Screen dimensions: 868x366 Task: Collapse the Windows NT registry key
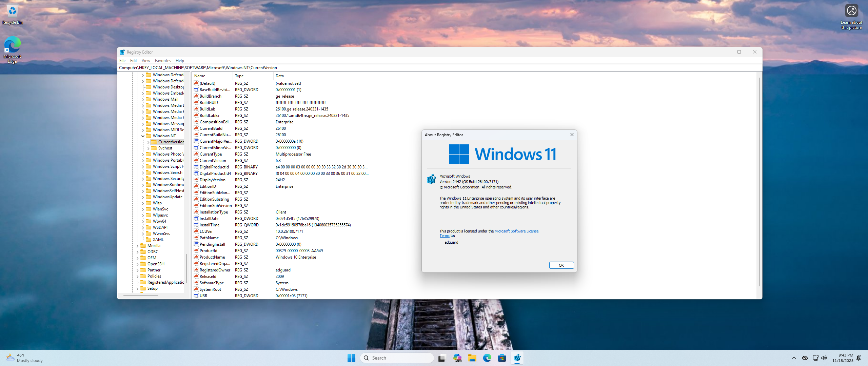click(x=143, y=136)
